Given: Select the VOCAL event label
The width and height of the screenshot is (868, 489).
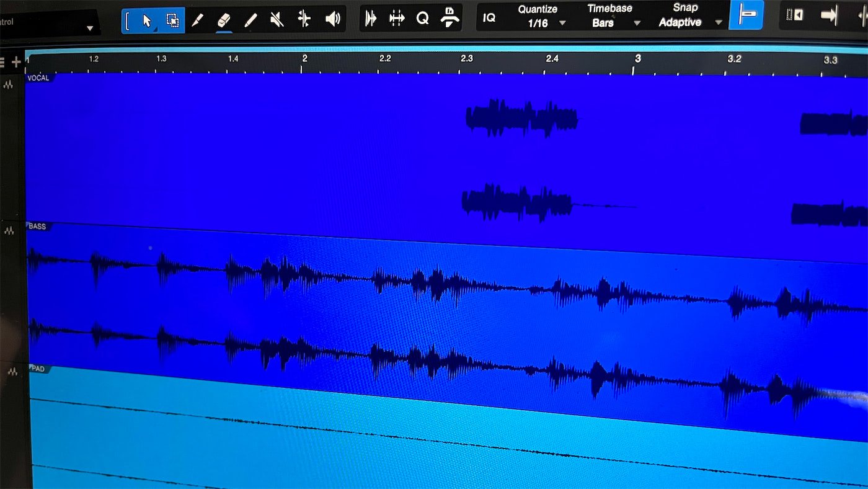Looking at the screenshot, I should coord(38,78).
